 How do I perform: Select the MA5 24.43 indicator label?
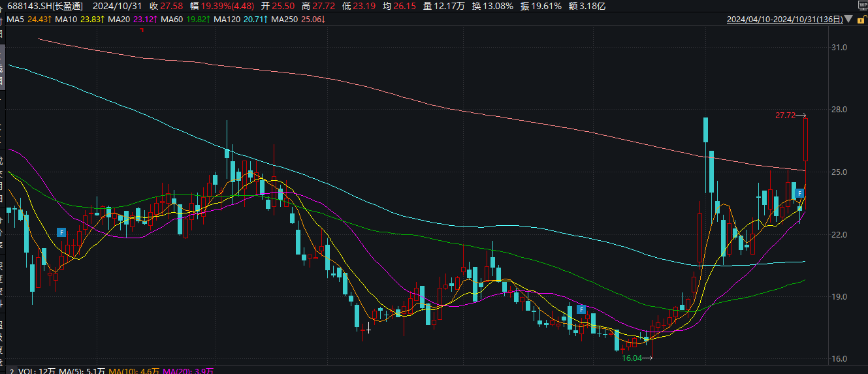coord(29,20)
